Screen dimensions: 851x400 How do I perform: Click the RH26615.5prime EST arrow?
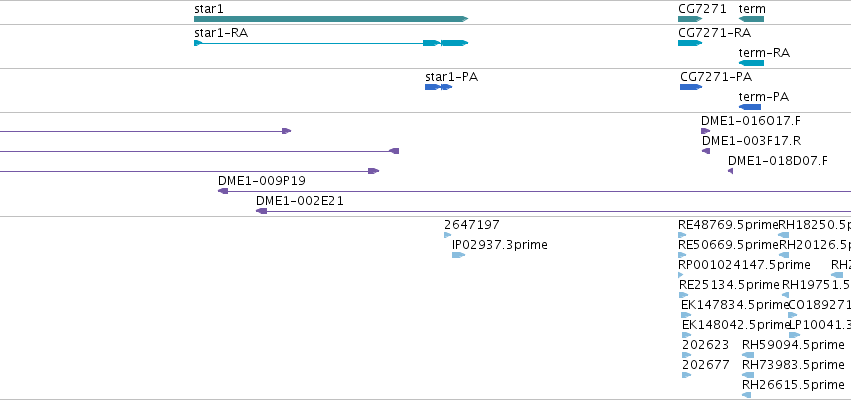point(746,395)
